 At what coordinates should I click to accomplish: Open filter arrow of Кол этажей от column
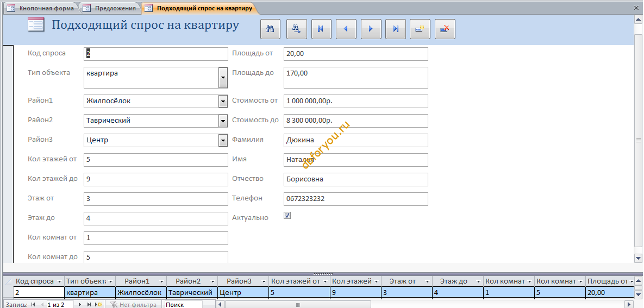coord(325,281)
